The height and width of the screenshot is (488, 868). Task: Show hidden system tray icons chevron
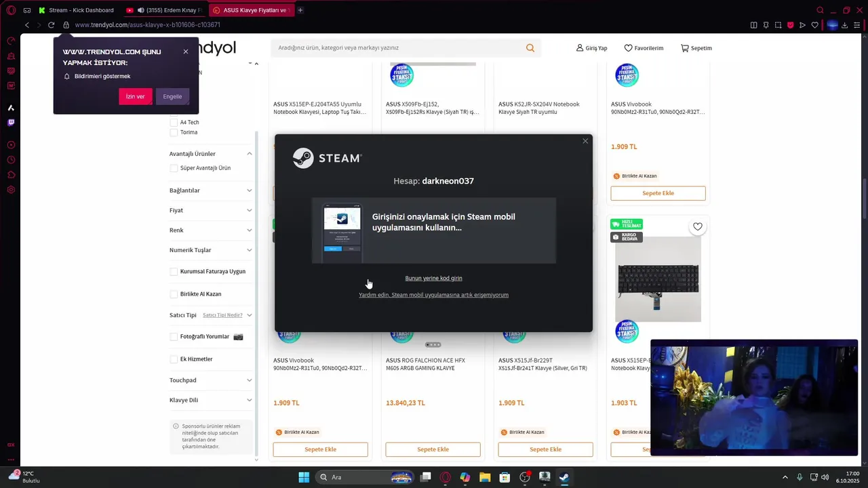tap(785, 477)
